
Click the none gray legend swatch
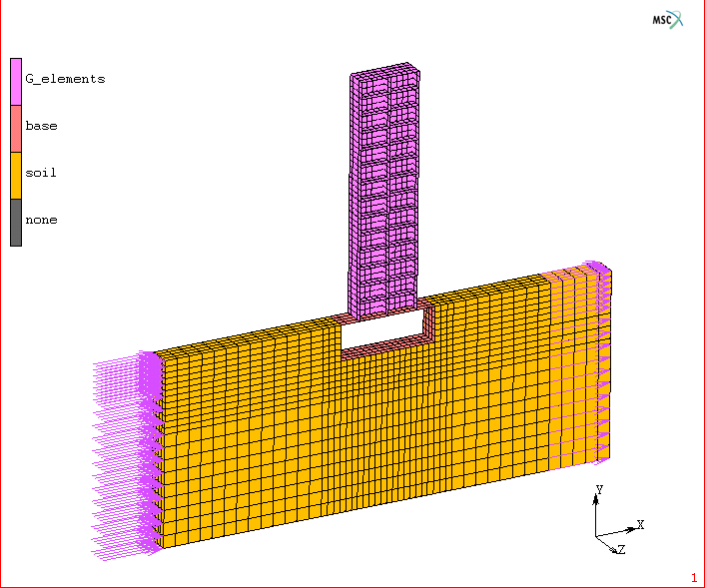point(16,223)
